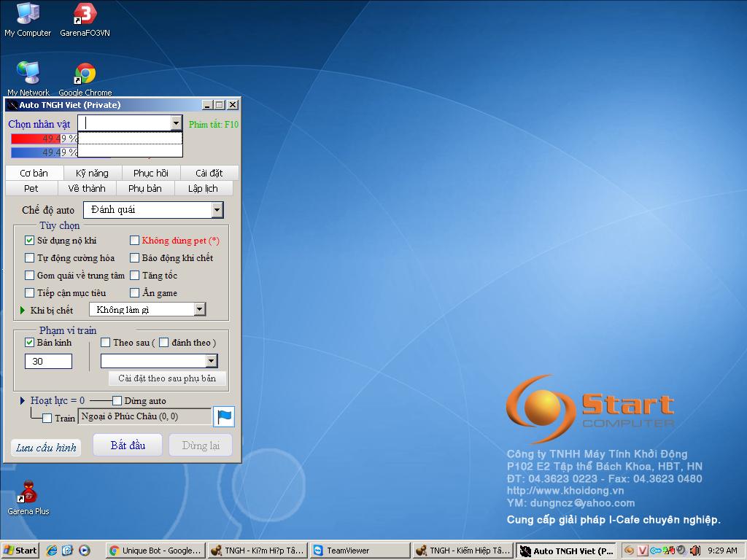Click the red health percentage bar

point(44,139)
